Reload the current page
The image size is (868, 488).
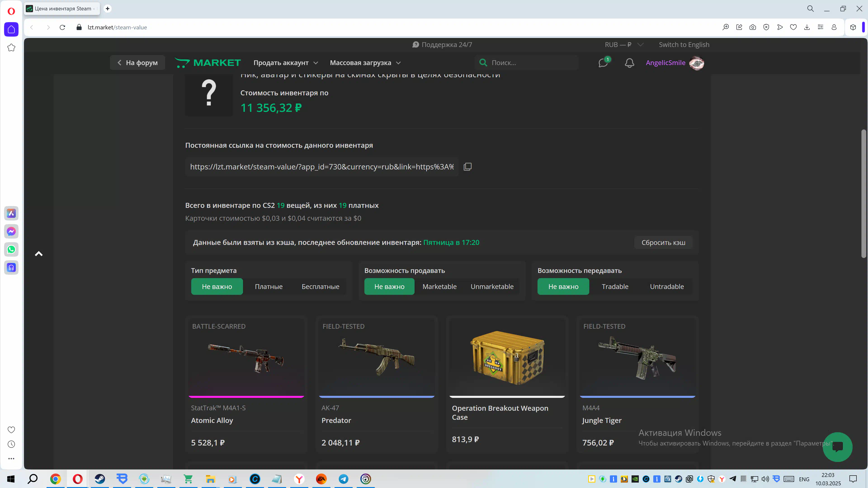coord(62,27)
